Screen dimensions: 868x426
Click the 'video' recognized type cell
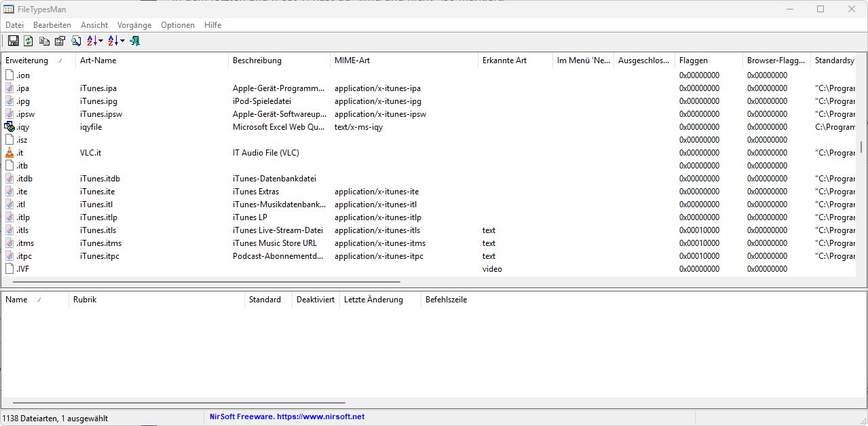tap(493, 269)
